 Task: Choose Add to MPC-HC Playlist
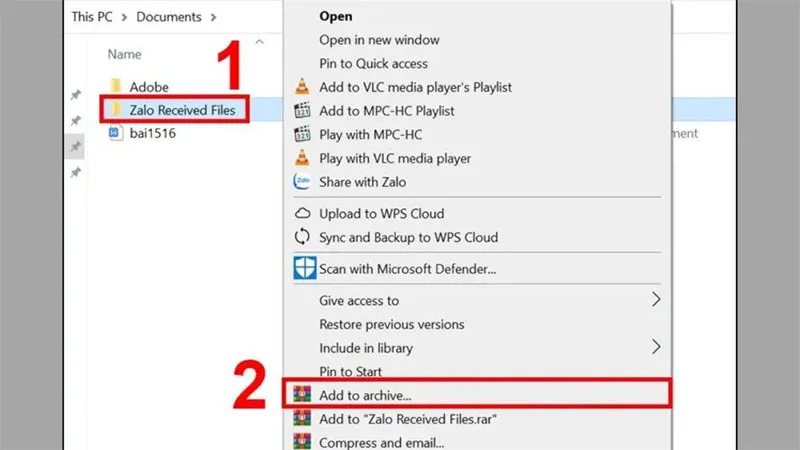click(x=387, y=111)
